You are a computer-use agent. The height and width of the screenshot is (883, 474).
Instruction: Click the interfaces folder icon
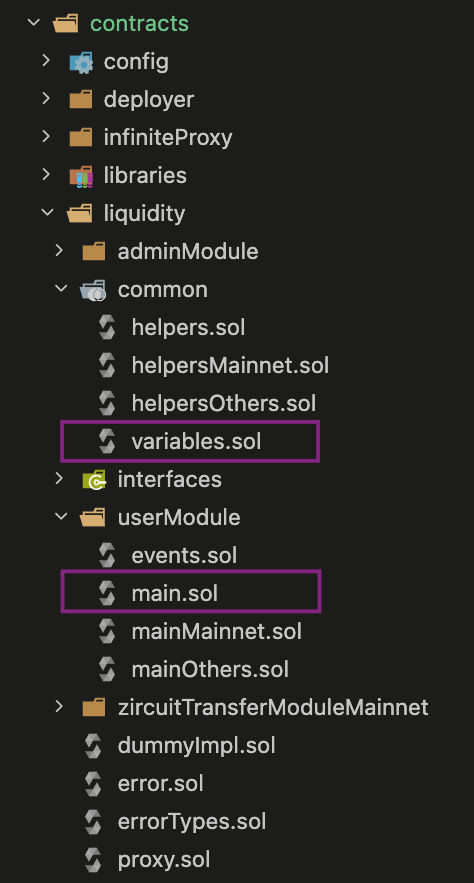93,480
